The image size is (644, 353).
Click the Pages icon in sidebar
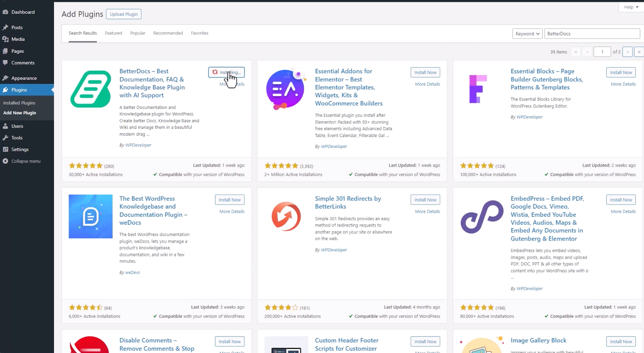(x=5, y=51)
